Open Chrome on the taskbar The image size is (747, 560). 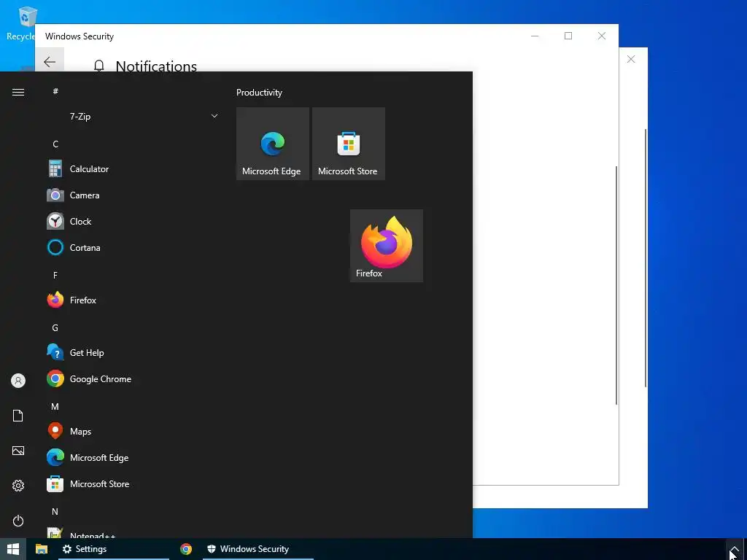click(x=186, y=549)
